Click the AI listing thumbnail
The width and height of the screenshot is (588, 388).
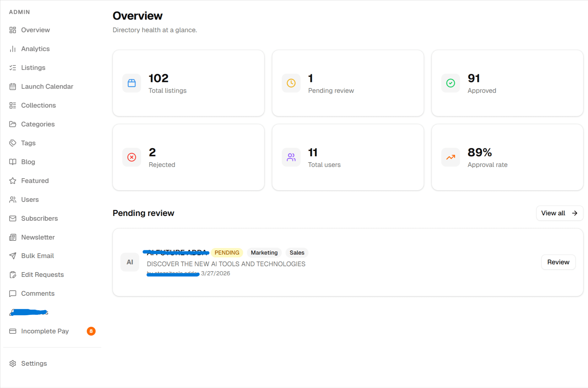129,262
